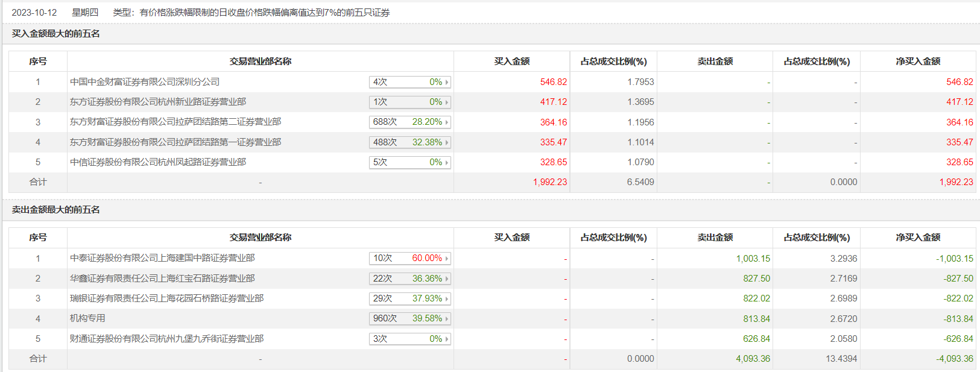Expand the 29次 37.93% stats box

click(409, 298)
